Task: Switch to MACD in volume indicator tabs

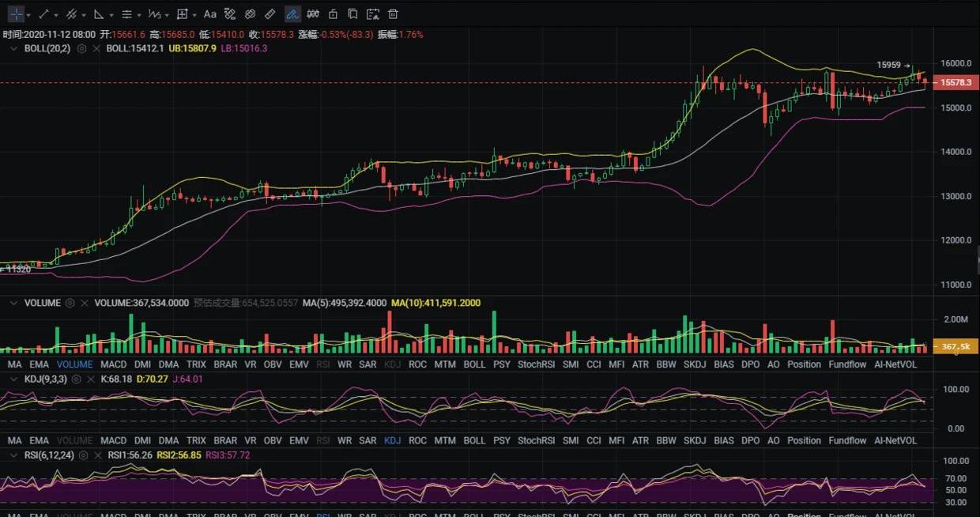Action: tap(113, 364)
